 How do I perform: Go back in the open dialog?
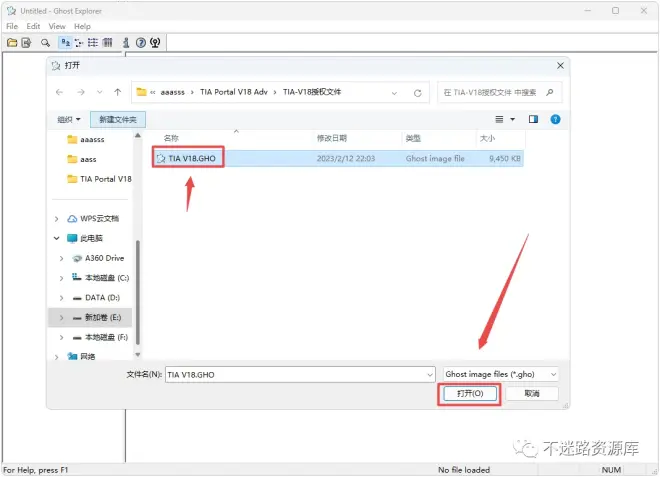[x=59, y=92]
